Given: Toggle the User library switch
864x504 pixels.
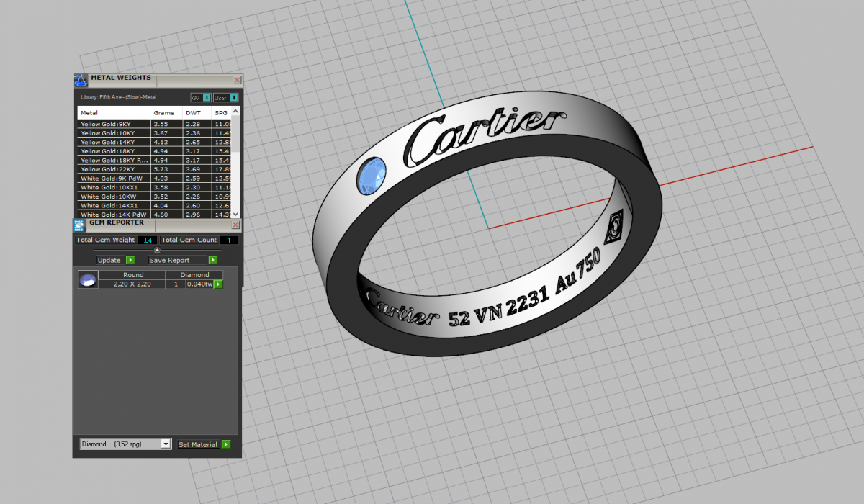Looking at the screenshot, I should (x=234, y=98).
